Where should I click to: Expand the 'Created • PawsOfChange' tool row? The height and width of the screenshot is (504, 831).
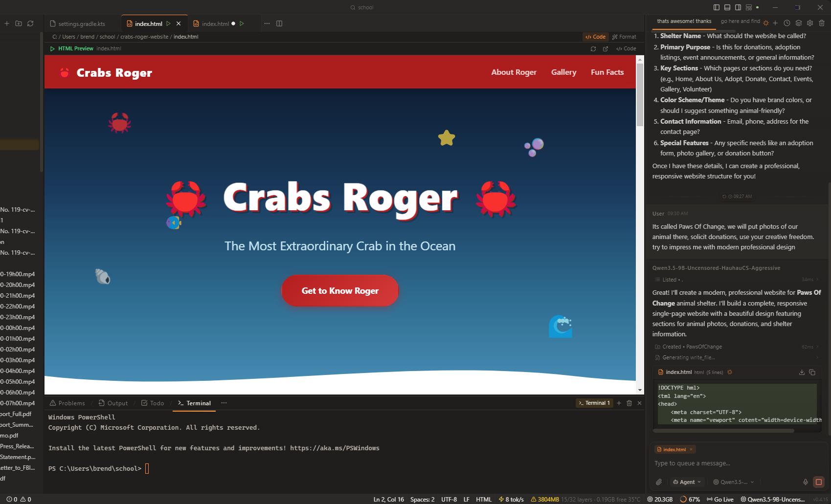[x=737, y=347]
